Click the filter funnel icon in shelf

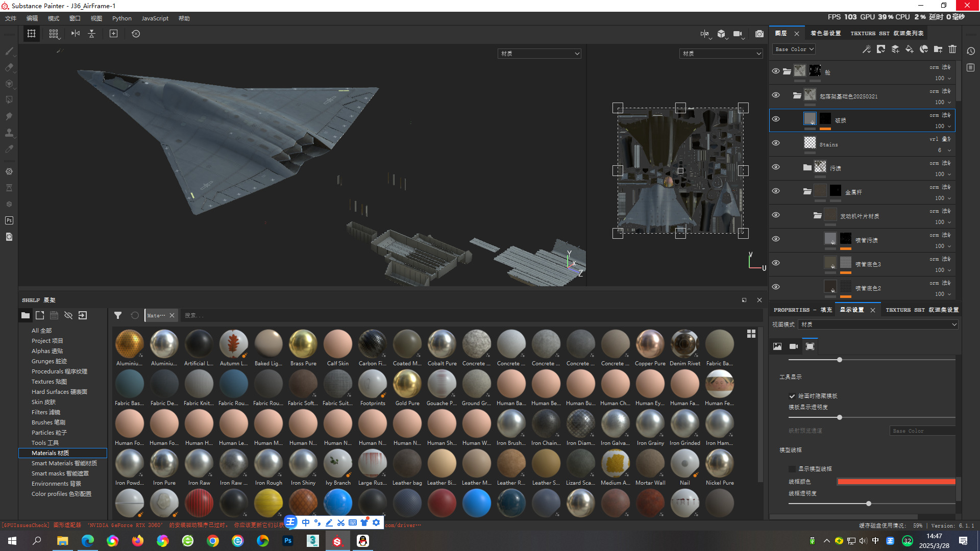coord(118,315)
